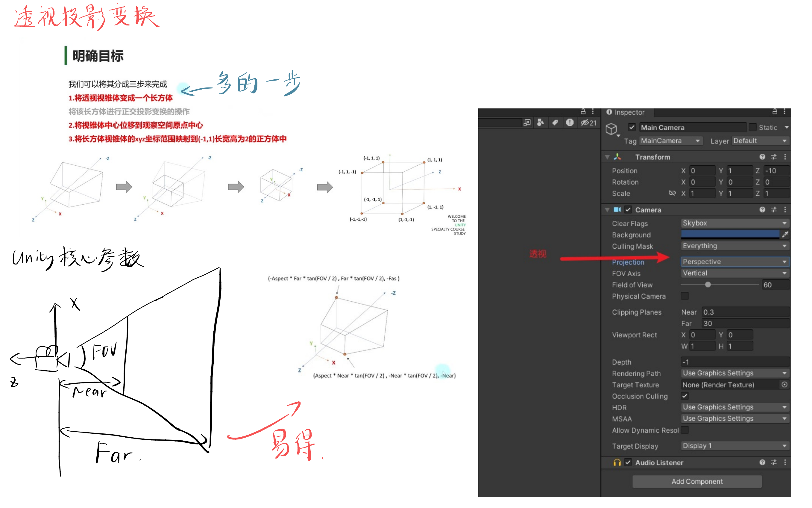Open MSAA Use Graphics Settings dropdown

click(735, 418)
